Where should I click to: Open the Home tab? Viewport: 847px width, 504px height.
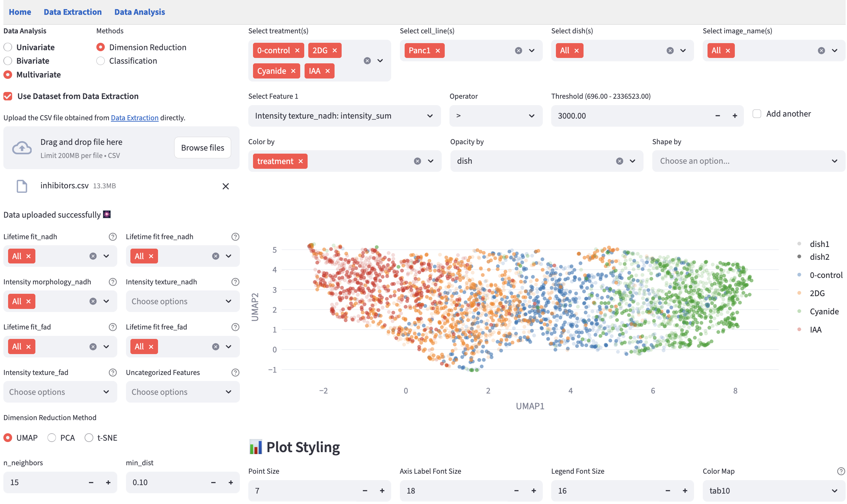[x=20, y=12]
